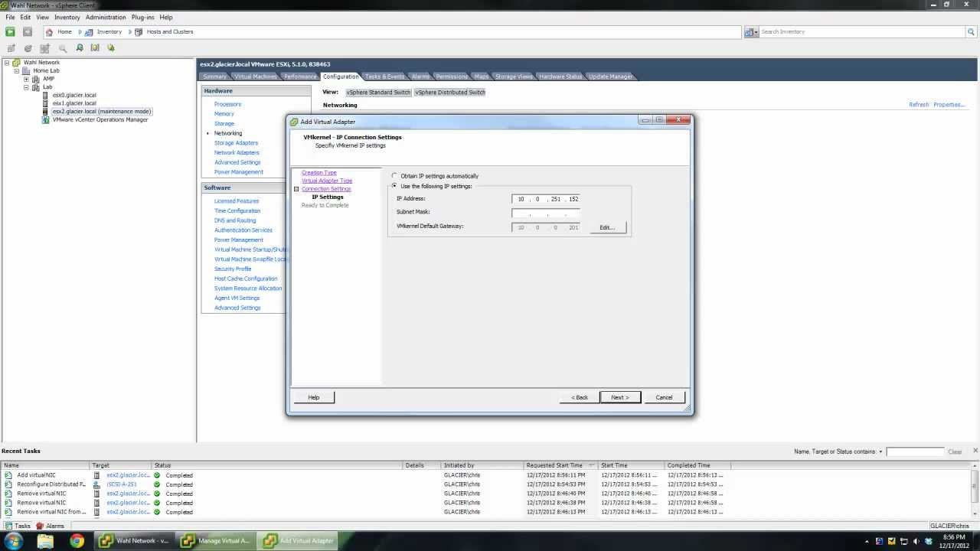Collapse the Home Lab datacenter node
The width and height of the screenshot is (980, 551).
(16, 71)
